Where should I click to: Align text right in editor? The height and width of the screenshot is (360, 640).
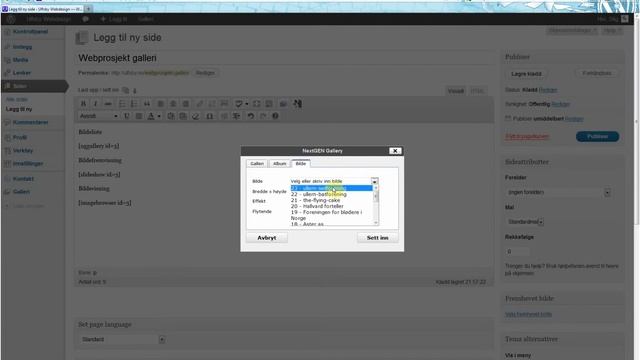click(185, 104)
